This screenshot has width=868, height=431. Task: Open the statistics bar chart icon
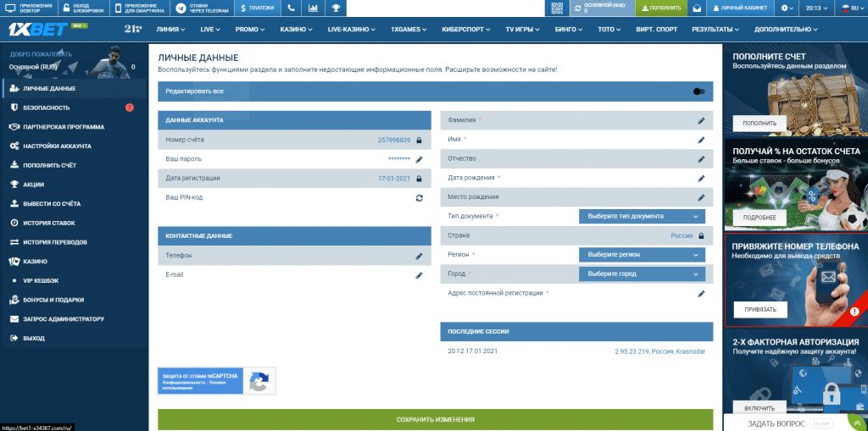314,8
